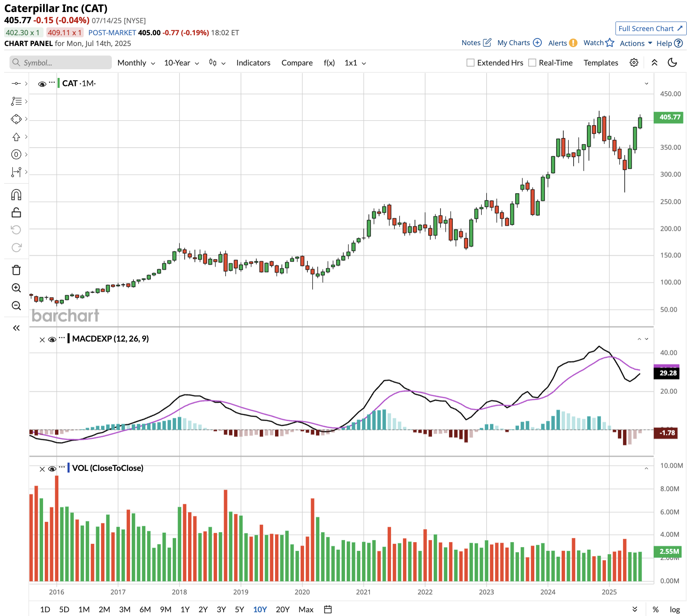
Task: Click the 405.77 current price label
Action: point(668,117)
